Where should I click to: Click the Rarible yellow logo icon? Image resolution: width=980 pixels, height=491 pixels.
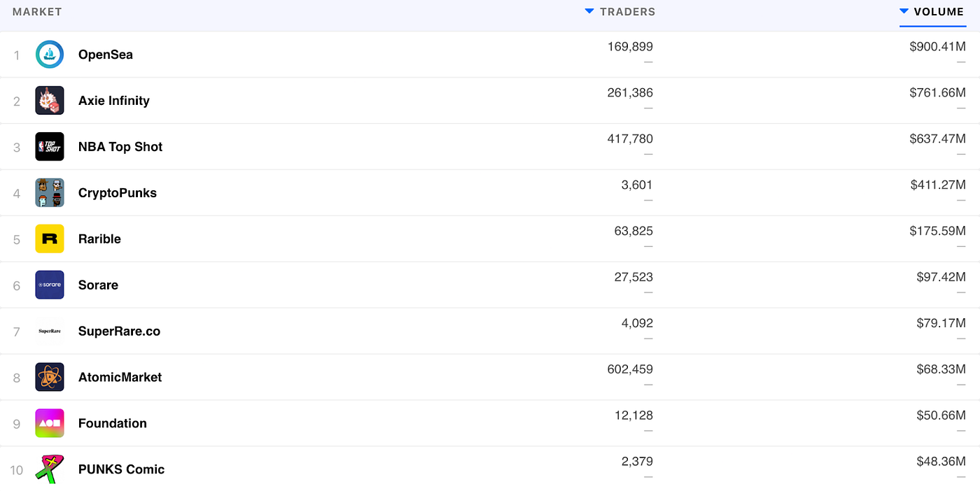click(x=50, y=239)
